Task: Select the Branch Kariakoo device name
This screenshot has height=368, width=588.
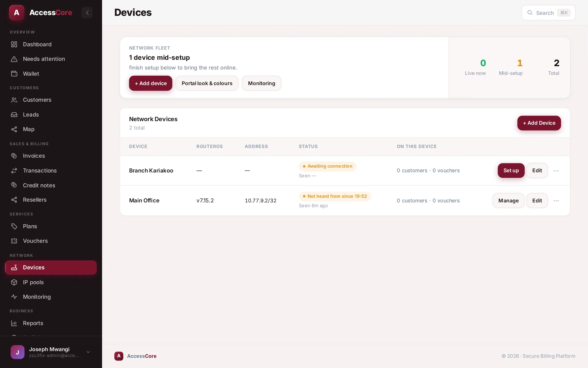Action: 151,170
